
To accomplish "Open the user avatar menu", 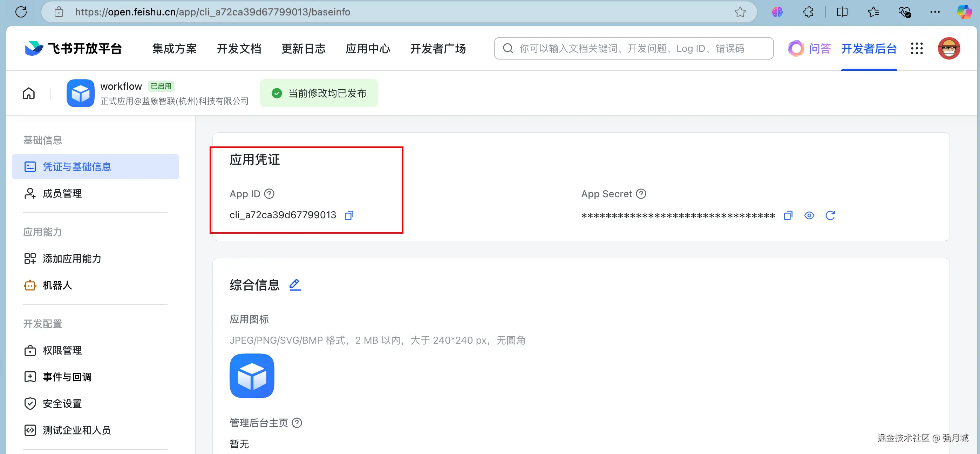I will click(x=949, y=48).
